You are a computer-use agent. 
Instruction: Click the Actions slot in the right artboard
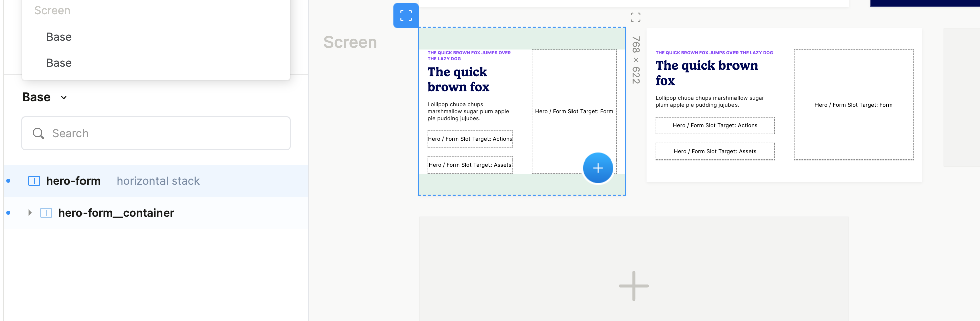point(714,126)
